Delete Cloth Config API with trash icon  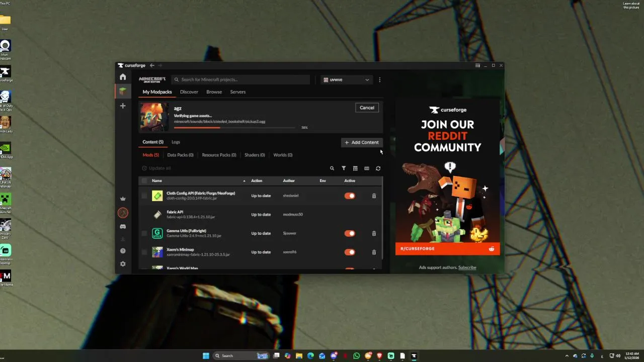click(x=374, y=196)
